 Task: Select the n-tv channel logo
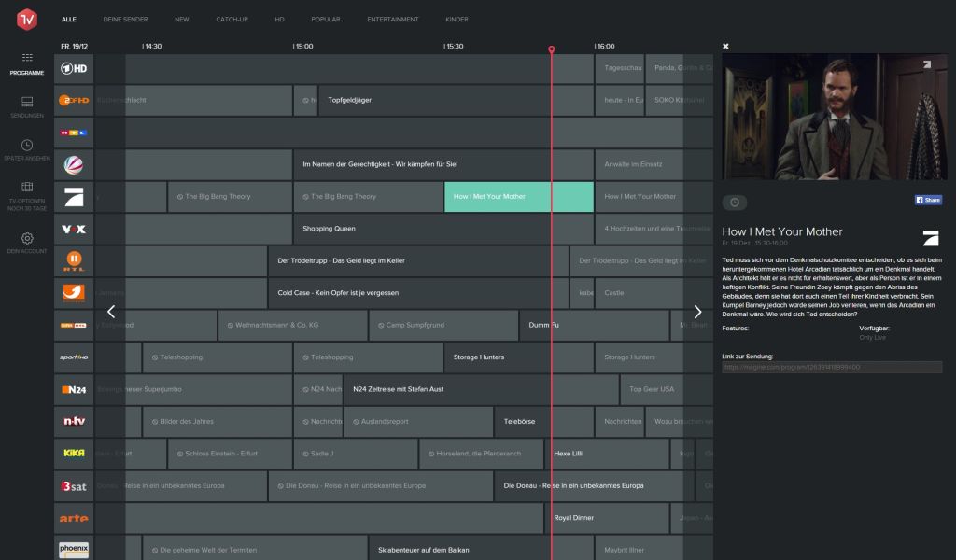pos(74,422)
